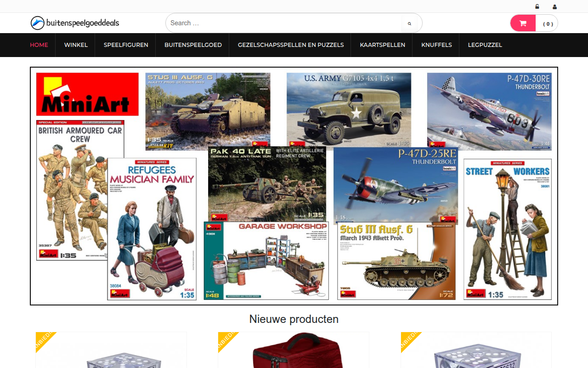Open the KNUFFELS category
This screenshot has width=588, height=368.
(x=436, y=45)
